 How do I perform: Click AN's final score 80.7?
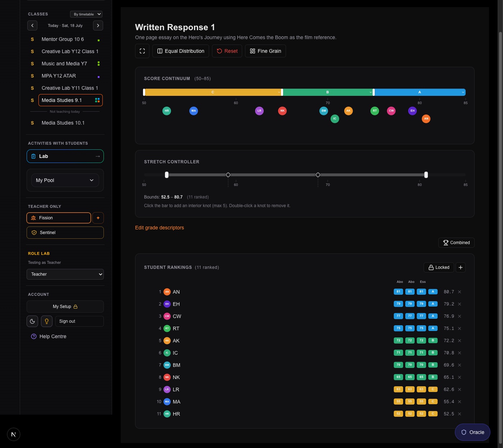tap(449, 292)
